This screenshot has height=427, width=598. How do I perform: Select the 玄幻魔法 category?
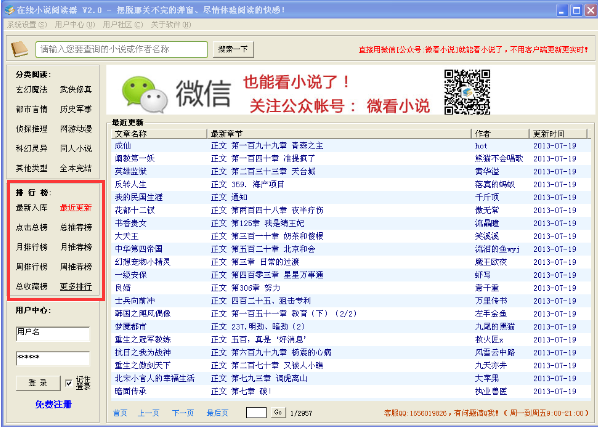tap(32, 90)
